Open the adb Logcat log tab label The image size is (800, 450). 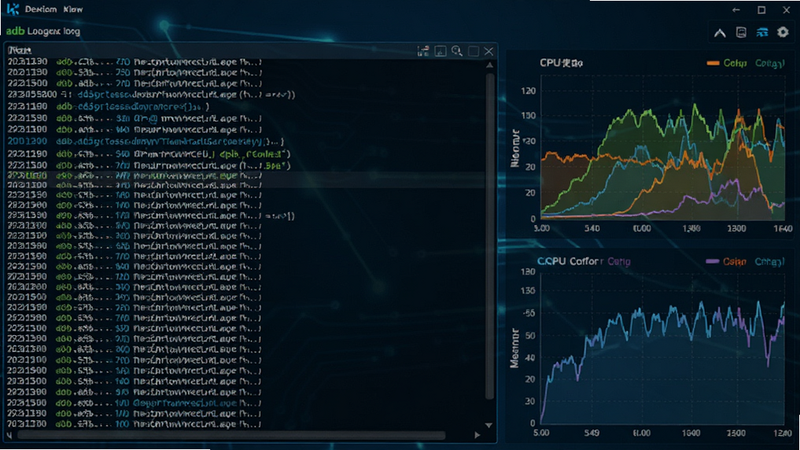tap(43, 31)
